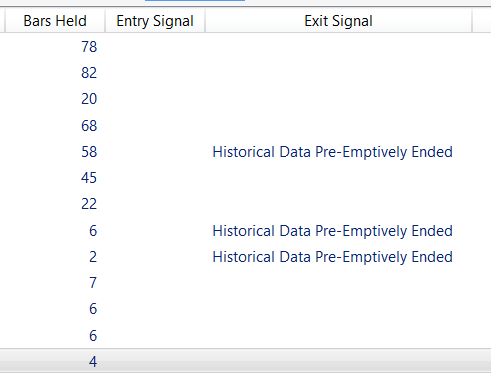This screenshot has height=376, width=491.
Task: Click Historical Data Pre-Emptively Ended beside 6 bars
Action: (x=332, y=231)
